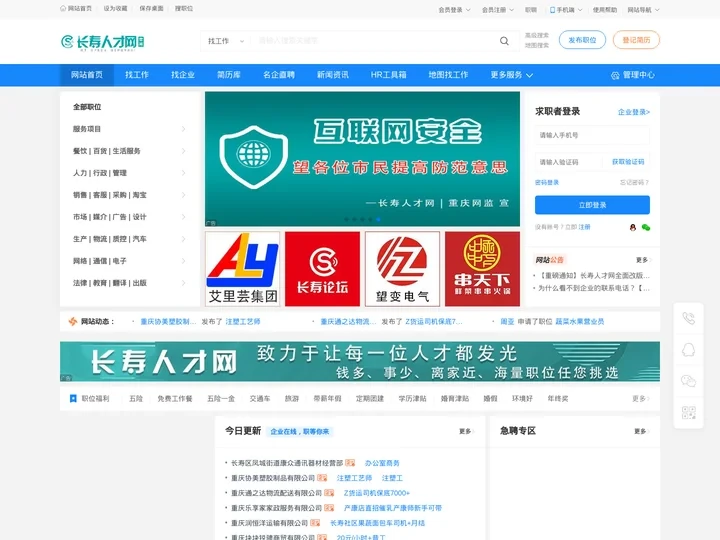
Task: Click the 职位福利 bookmark icon
Action: tap(73, 399)
